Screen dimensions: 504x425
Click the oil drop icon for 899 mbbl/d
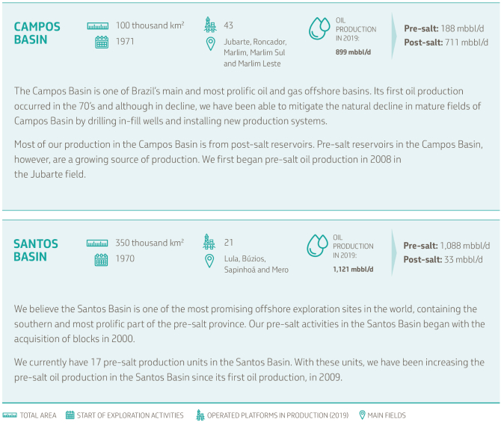(x=319, y=28)
